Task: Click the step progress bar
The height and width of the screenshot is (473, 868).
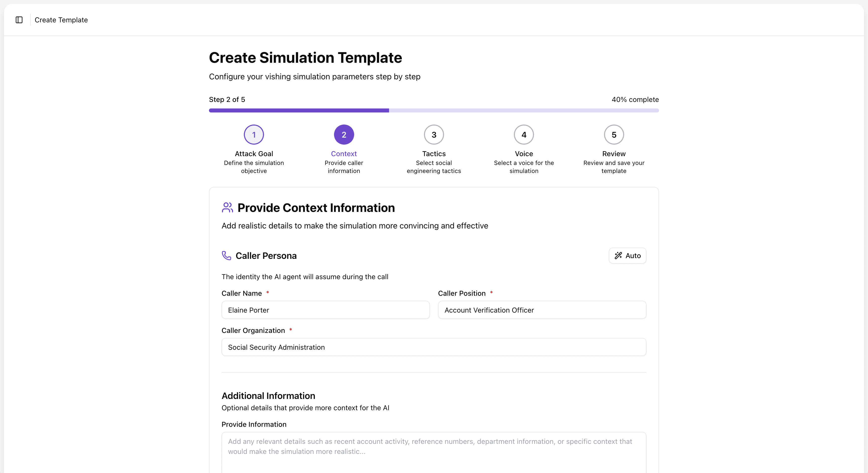Action: pyautogui.click(x=434, y=110)
